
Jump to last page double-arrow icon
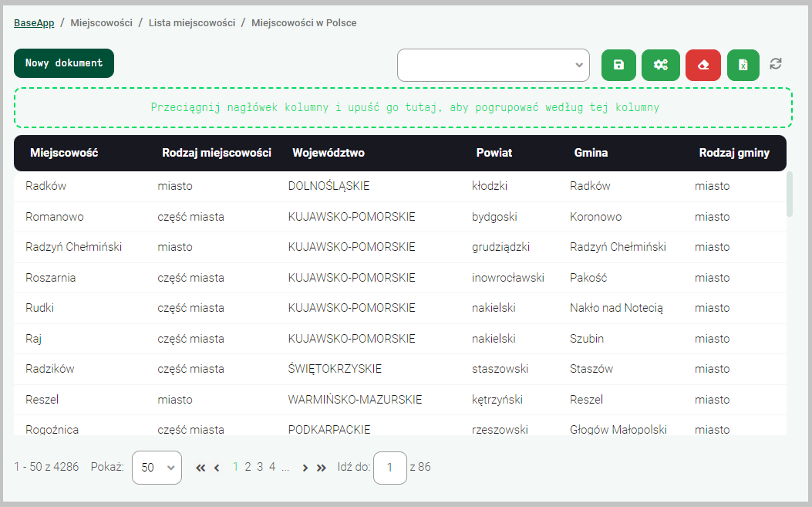[322, 468]
